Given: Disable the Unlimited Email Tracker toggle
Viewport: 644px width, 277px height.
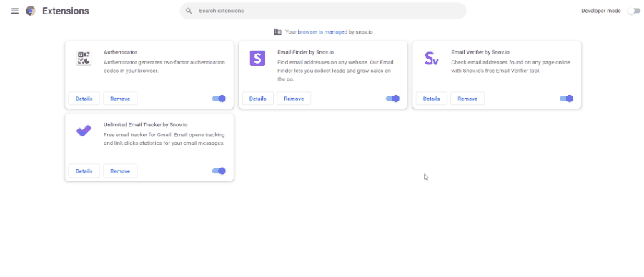Looking at the screenshot, I should [219, 171].
